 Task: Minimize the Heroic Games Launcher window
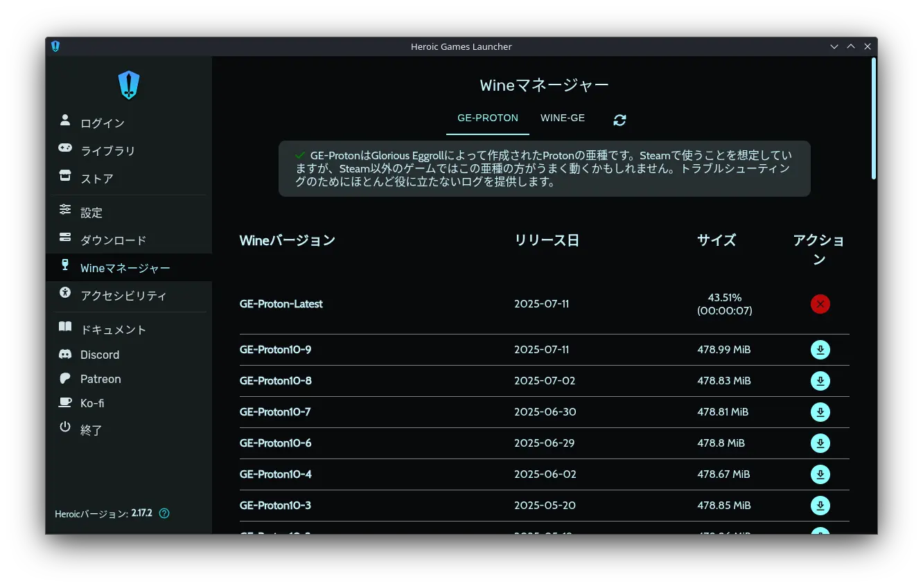click(834, 46)
